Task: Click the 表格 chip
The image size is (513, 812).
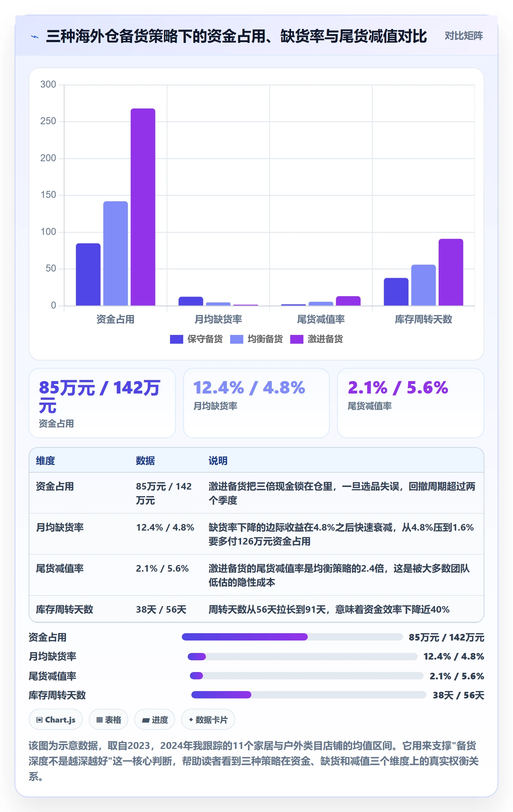Action: (x=108, y=720)
